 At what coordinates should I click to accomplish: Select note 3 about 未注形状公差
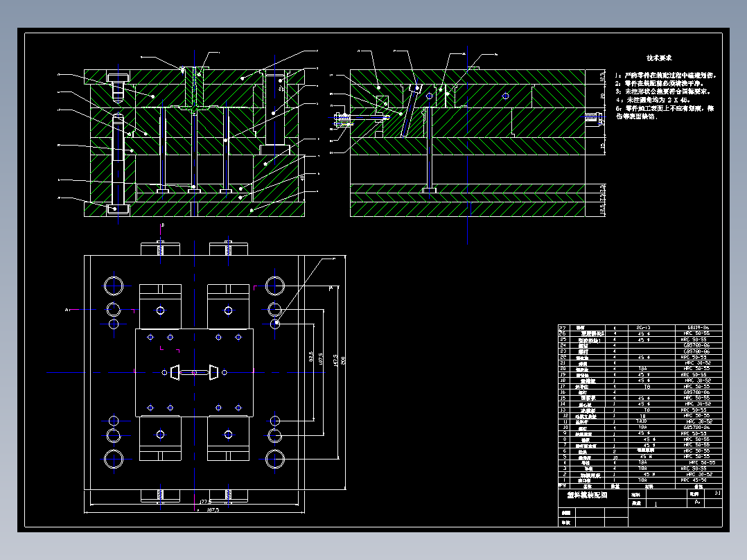663,91
